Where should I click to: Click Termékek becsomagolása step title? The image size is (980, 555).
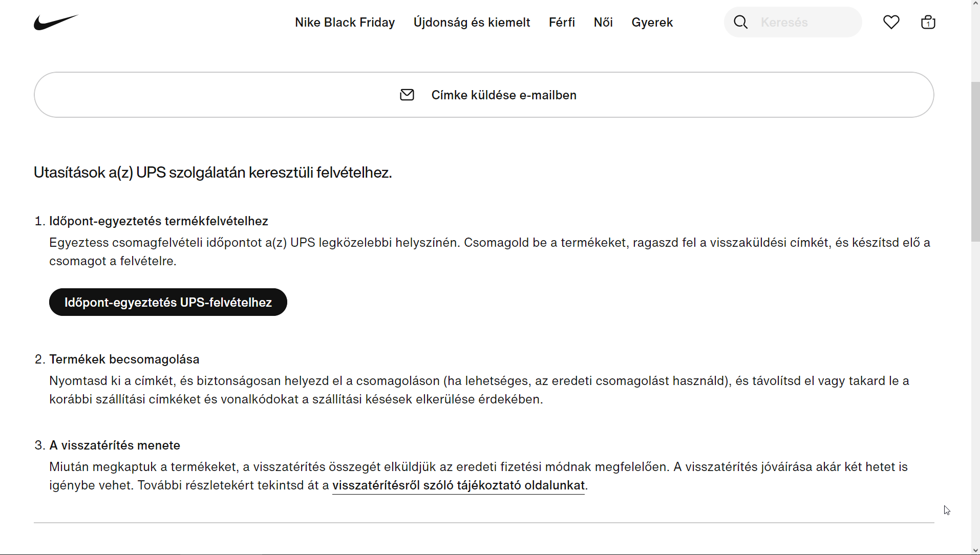tap(124, 359)
